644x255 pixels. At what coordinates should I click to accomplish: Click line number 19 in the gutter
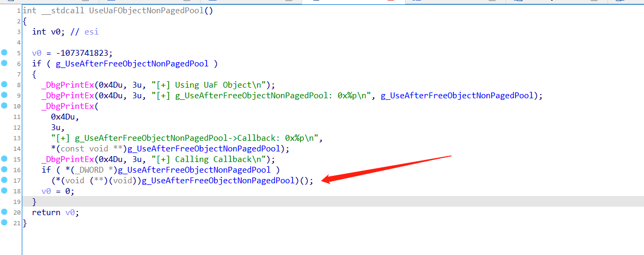click(x=18, y=201)
